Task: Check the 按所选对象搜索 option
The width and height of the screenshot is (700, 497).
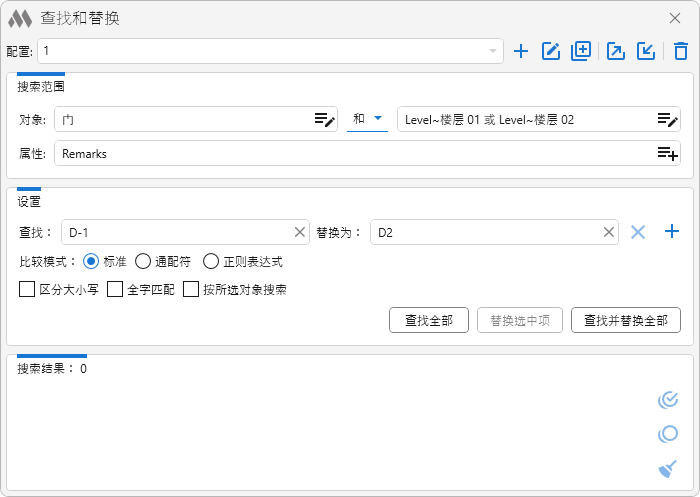Action: click(191, 290)
